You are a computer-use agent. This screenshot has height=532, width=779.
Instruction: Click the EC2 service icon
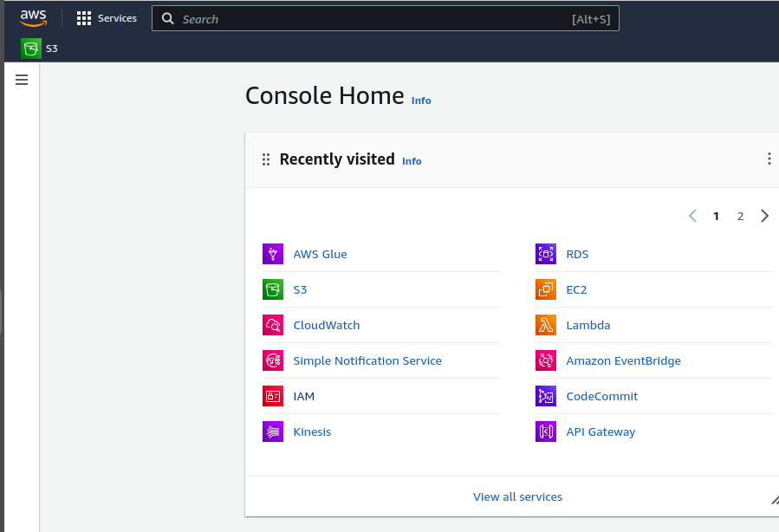[x=545, y=289]
